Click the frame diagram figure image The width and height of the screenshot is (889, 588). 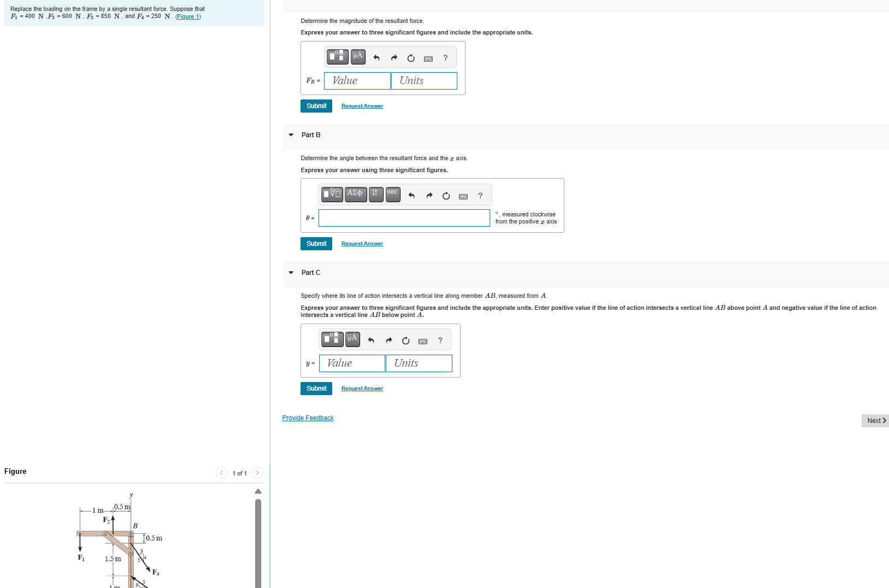pyautogui.click(x=120, y=540)
